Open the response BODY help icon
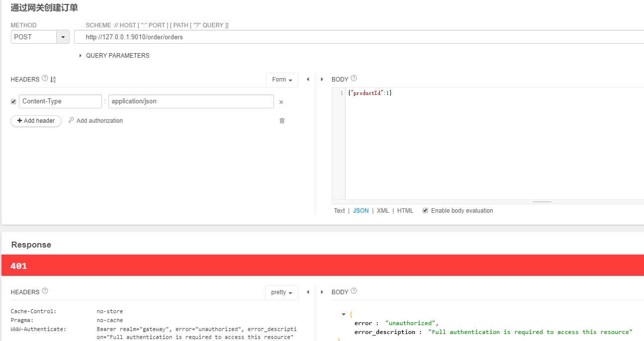 [354, 291]
